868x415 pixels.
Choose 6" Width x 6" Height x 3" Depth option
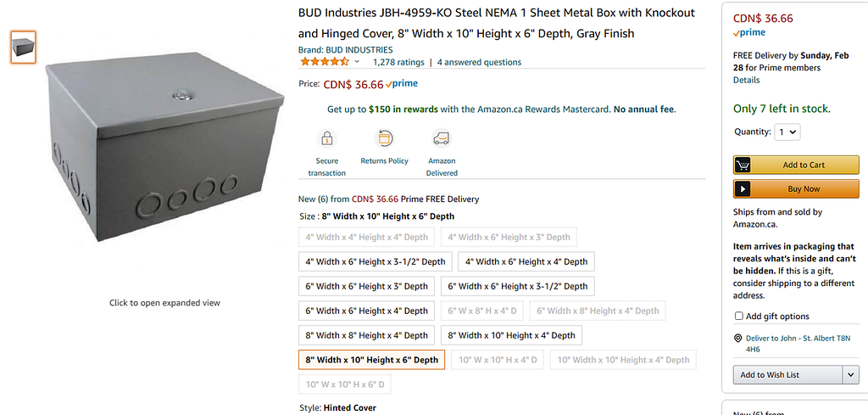pyautogui.click(x=366, y=287)
